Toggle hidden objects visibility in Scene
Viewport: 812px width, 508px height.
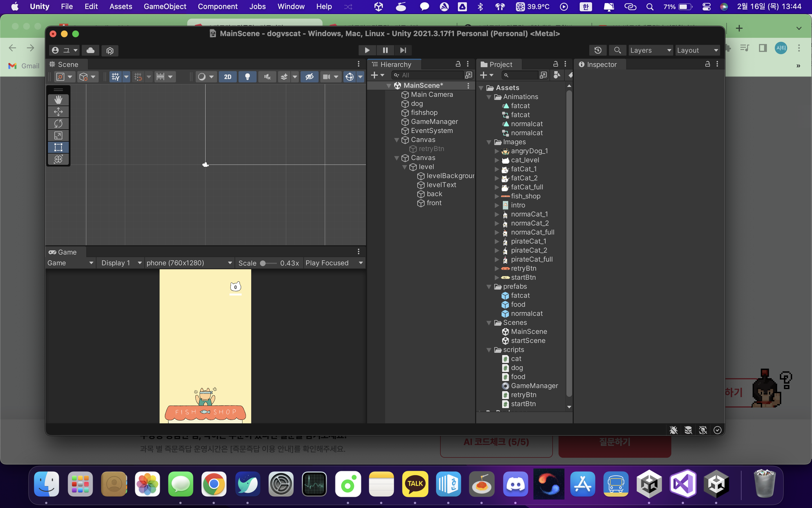coord(309,77)
